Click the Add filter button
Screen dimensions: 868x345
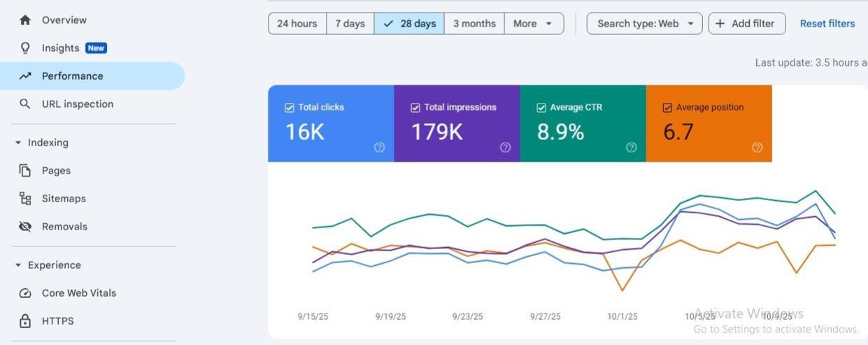click(x=747, y=23)
